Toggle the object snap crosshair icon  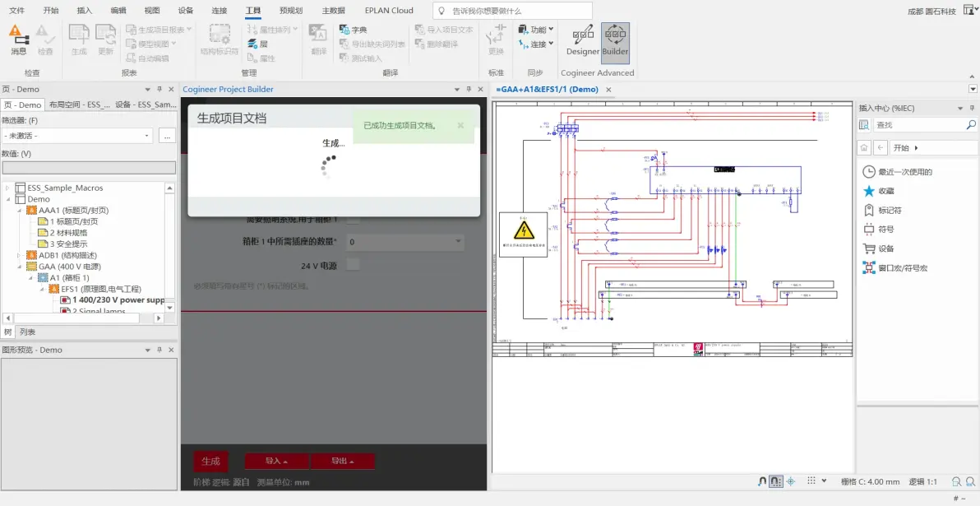[x=791, y=481]
